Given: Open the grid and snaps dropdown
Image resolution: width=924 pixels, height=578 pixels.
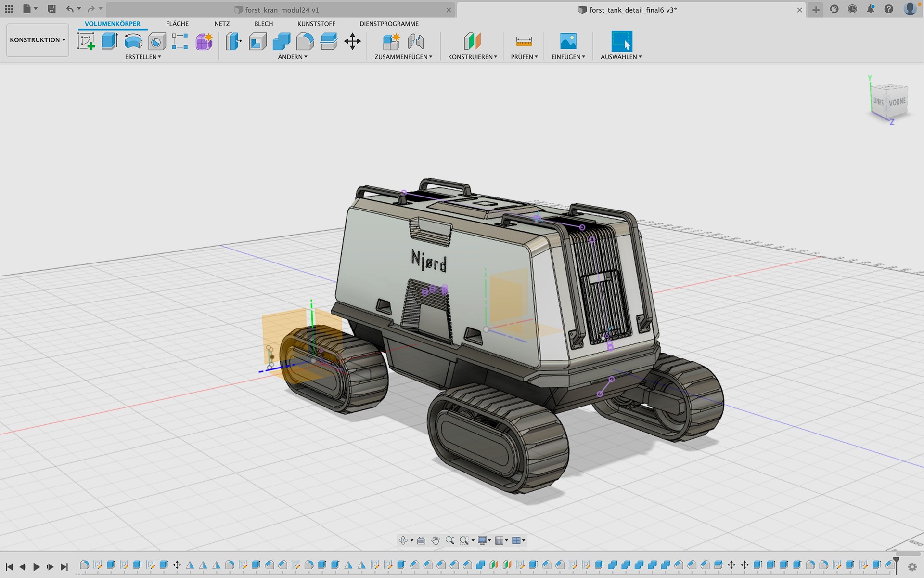Looking at the screenshot, I should (x=501, y=540).
